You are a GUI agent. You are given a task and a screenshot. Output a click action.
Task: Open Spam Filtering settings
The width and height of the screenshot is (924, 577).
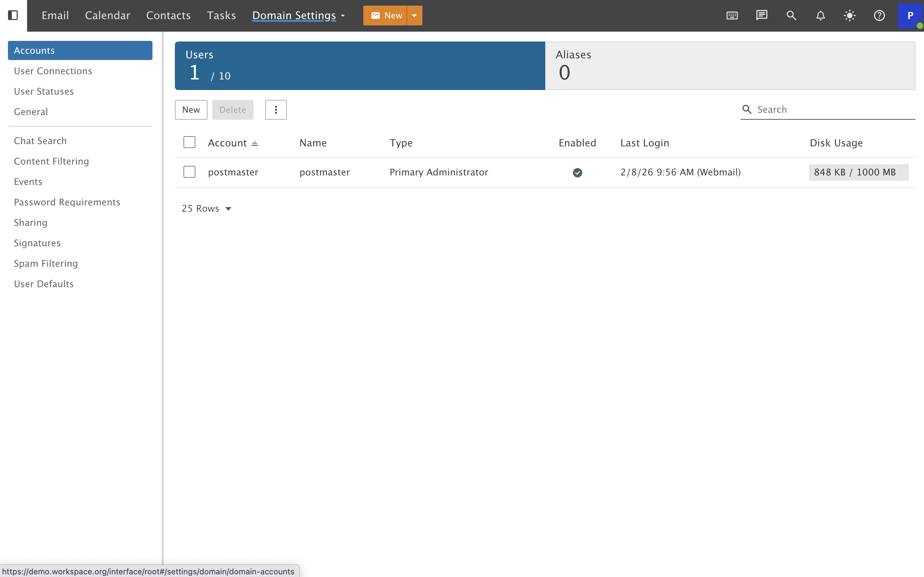point(46,263)
